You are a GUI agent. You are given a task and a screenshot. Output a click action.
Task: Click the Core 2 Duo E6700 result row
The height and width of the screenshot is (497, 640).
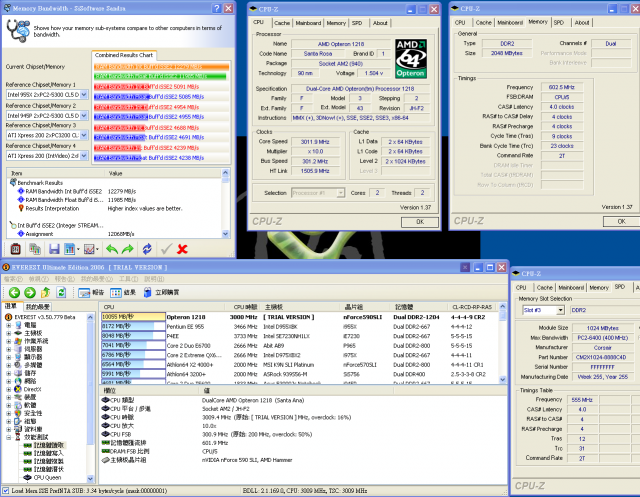pyautogui.click(x=299, y=346)
